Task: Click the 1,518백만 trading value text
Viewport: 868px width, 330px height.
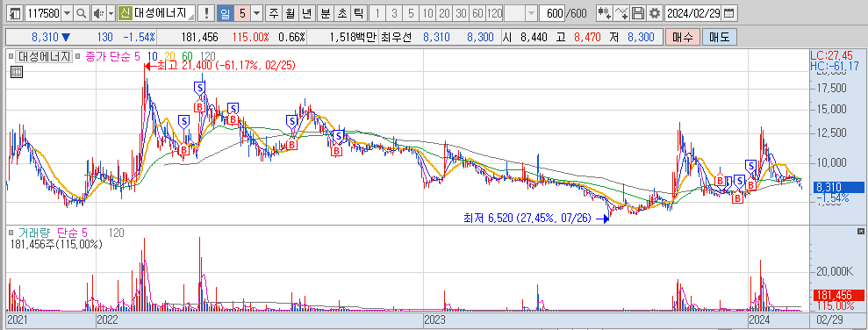Action: coord(352,37)
